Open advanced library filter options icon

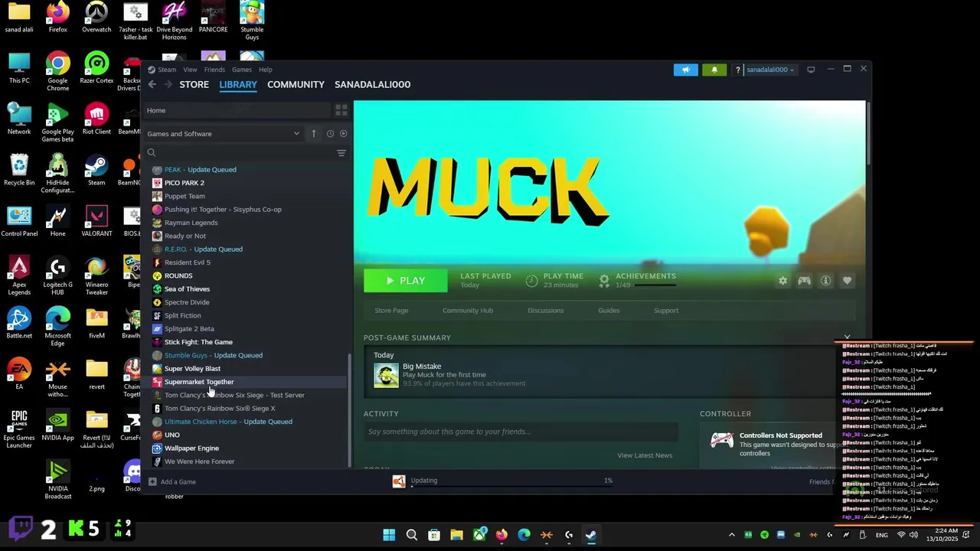pos(341,153)
